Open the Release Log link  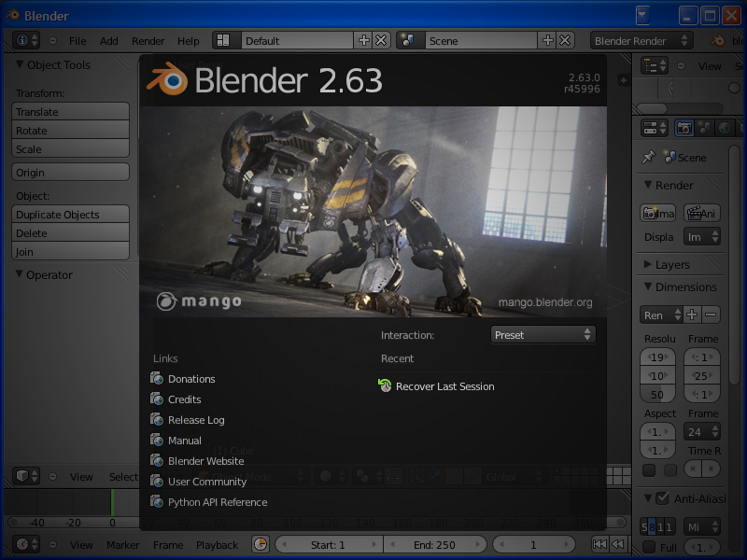coord(196,419)
